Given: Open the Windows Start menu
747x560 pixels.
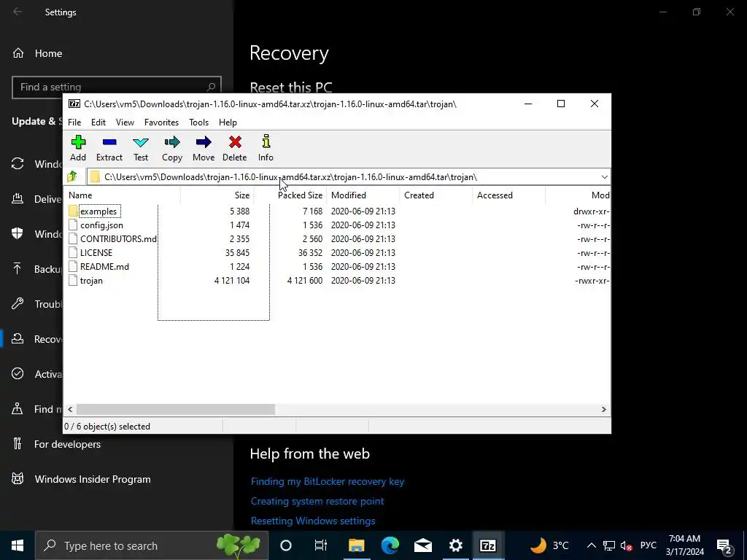Looking at the screenshot, I should 18,545.
